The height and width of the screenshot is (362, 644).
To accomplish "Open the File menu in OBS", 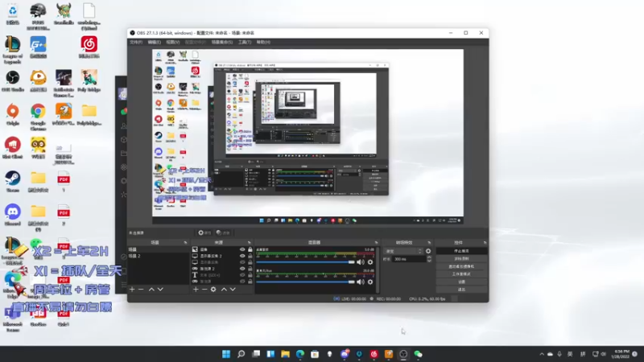I will point(136,43).
